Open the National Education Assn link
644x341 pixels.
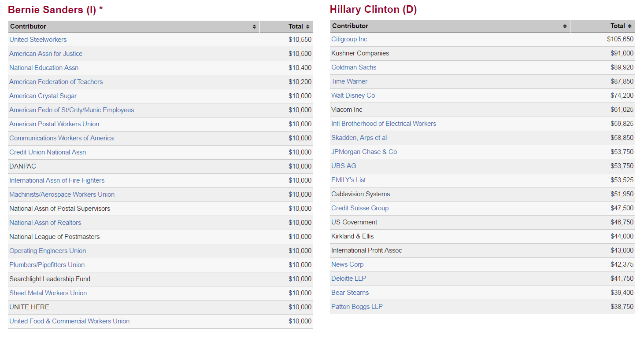click(44, 68)
